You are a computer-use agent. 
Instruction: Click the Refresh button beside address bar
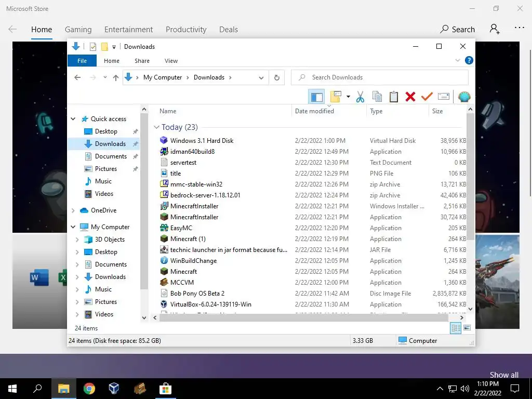(277, 78)
